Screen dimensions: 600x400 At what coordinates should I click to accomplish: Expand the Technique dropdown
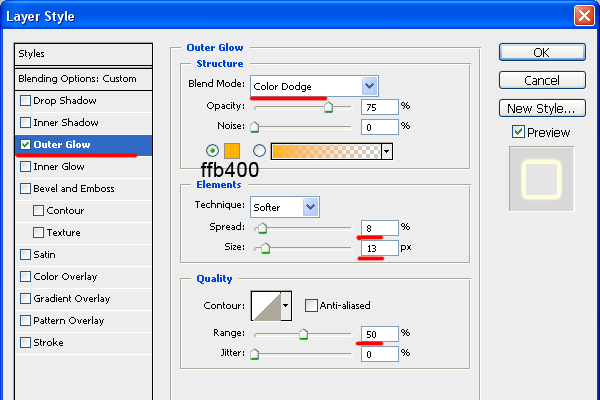coord(284,205)
